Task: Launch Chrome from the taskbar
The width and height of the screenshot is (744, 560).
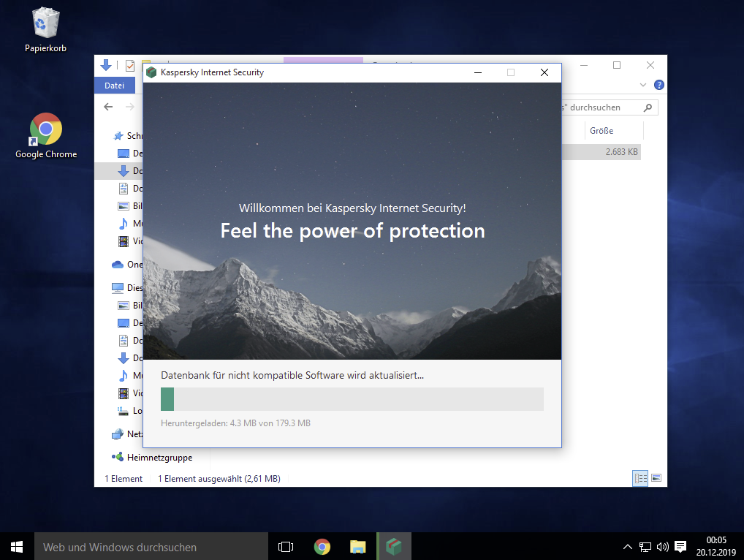Action: [322, 547]
